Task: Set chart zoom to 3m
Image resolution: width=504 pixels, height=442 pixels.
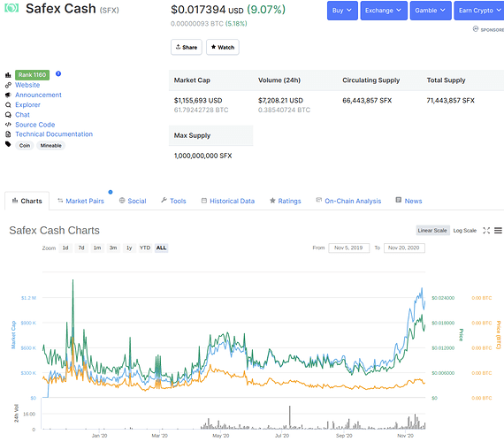Action: tap(113, 248)
